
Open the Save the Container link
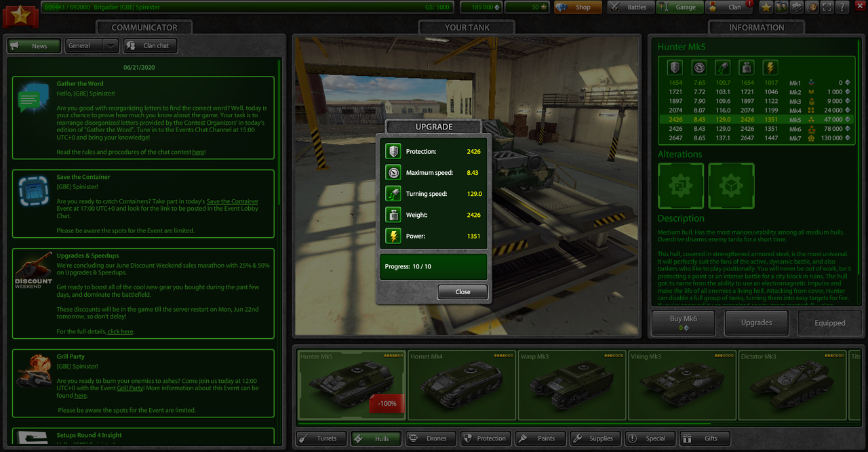point(232,201)
